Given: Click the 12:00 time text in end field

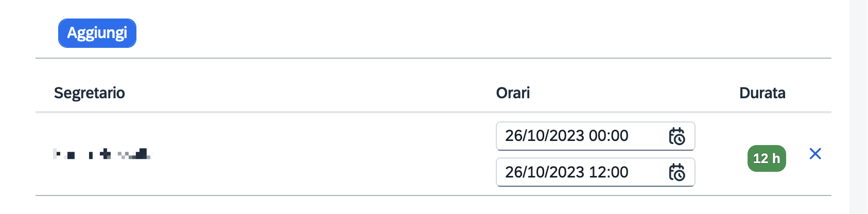Looking at the screenshot, I should click(609, 172).
